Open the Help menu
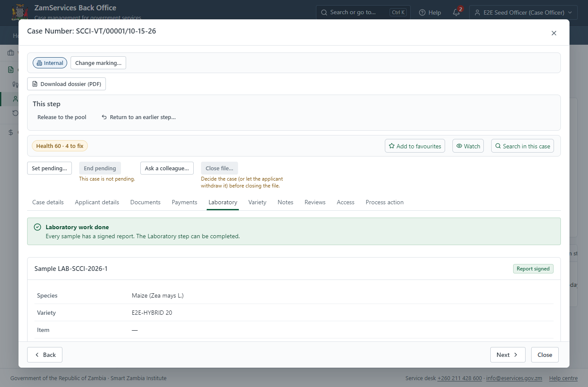 [x=430, y=12]
